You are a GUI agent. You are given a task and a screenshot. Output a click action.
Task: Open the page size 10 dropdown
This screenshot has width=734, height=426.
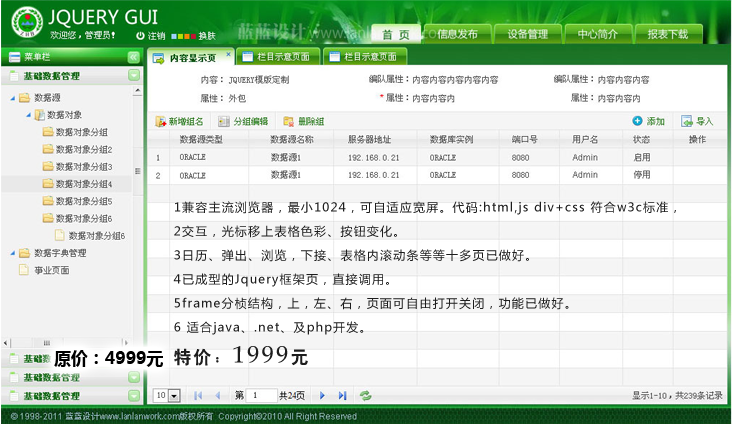pos(174,396)
